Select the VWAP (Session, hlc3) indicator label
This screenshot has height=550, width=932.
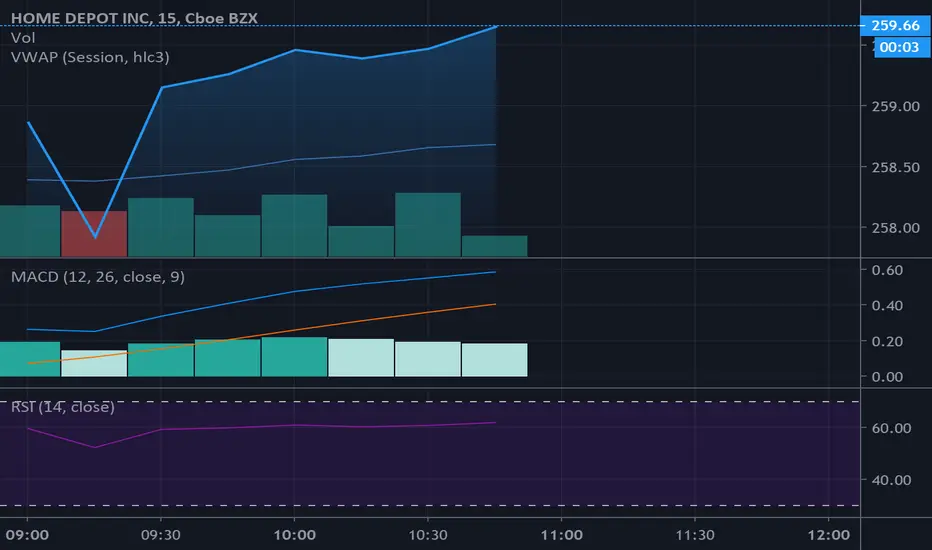pos(90,57)
